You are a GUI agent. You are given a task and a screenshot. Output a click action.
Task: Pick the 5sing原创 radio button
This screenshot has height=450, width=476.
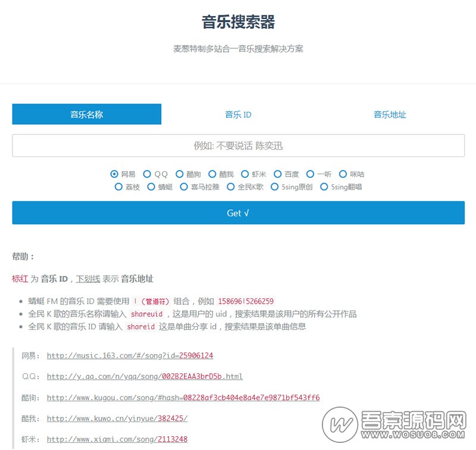tap(275, 187)
